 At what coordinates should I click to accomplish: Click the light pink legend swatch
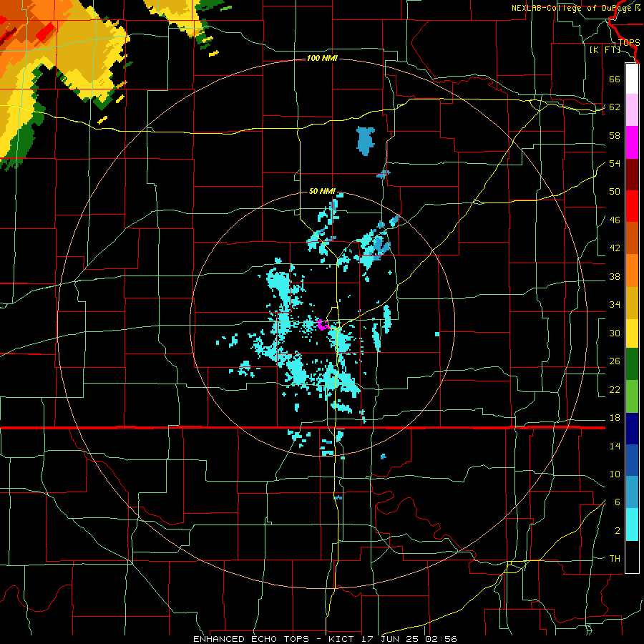(x=632, y=110)
